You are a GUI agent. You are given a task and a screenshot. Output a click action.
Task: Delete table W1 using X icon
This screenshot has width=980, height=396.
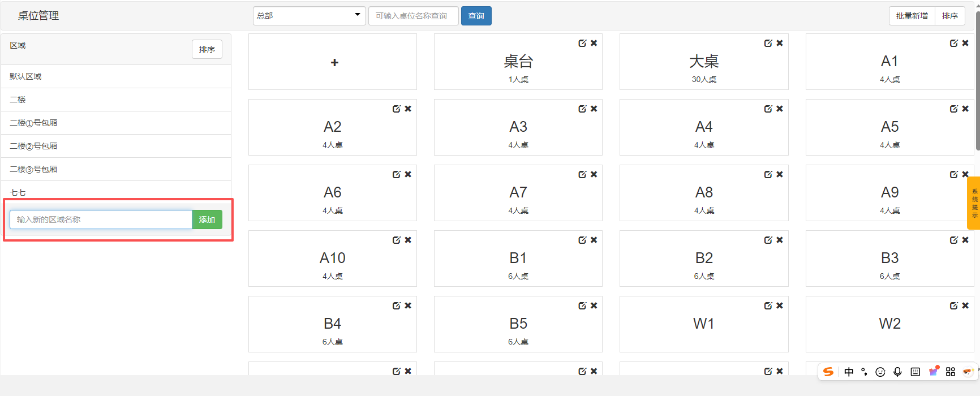(780, 305)
